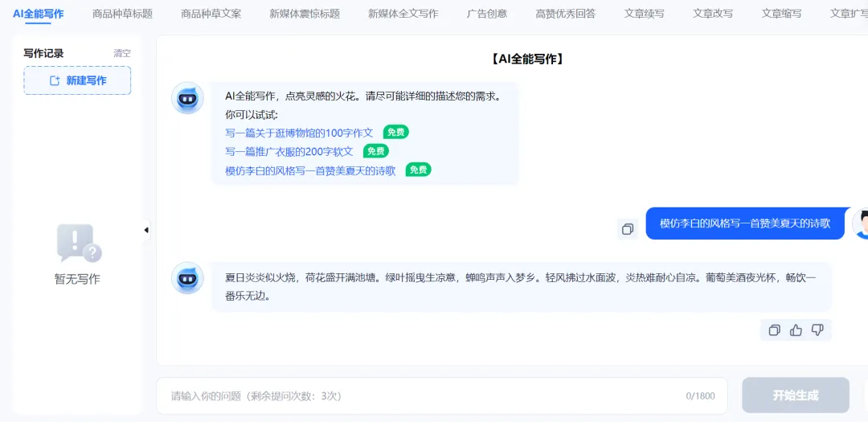This screenshot has width=868, height=422.
Task: Try the 推广衣服 200字软文 suggestion
Action: [289, 151]
